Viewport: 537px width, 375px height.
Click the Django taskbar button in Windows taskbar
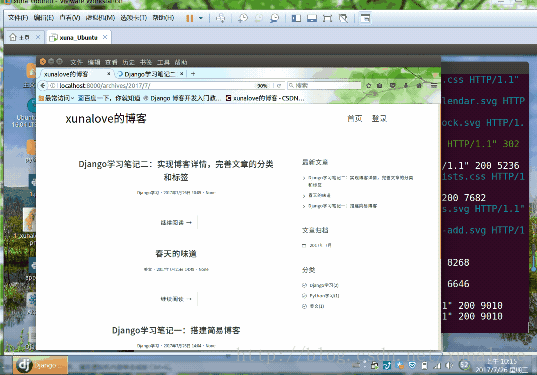coord(40,365)
